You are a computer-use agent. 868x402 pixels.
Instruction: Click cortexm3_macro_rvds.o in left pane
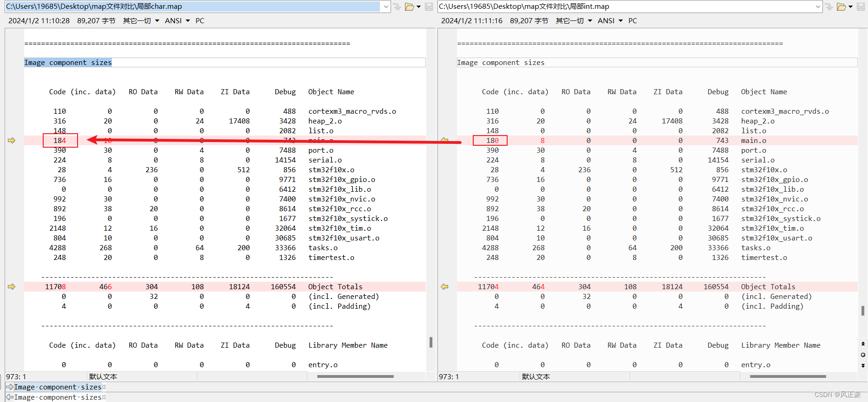tap(352, 111)
